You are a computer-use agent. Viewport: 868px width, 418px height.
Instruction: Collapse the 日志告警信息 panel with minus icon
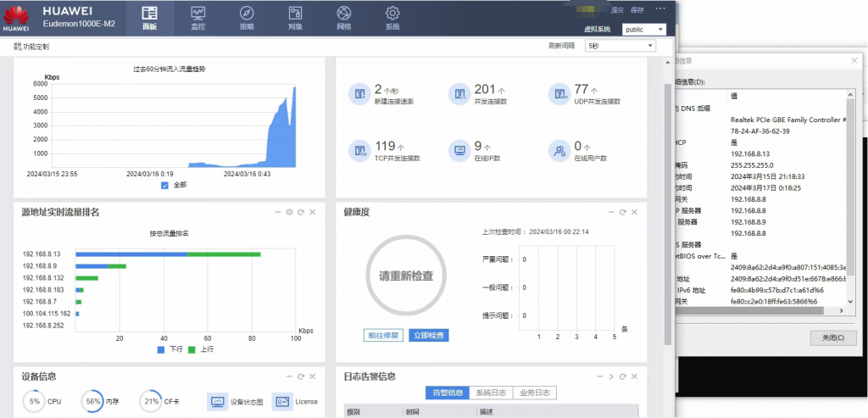pyautogui.click(x=599, y=376)
